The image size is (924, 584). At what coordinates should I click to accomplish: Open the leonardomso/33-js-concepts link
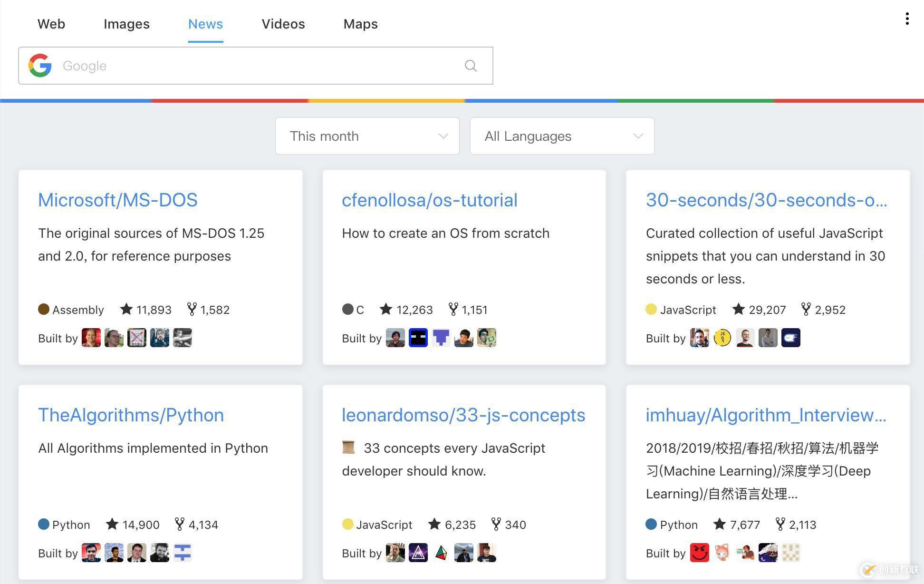coord(463,415)
